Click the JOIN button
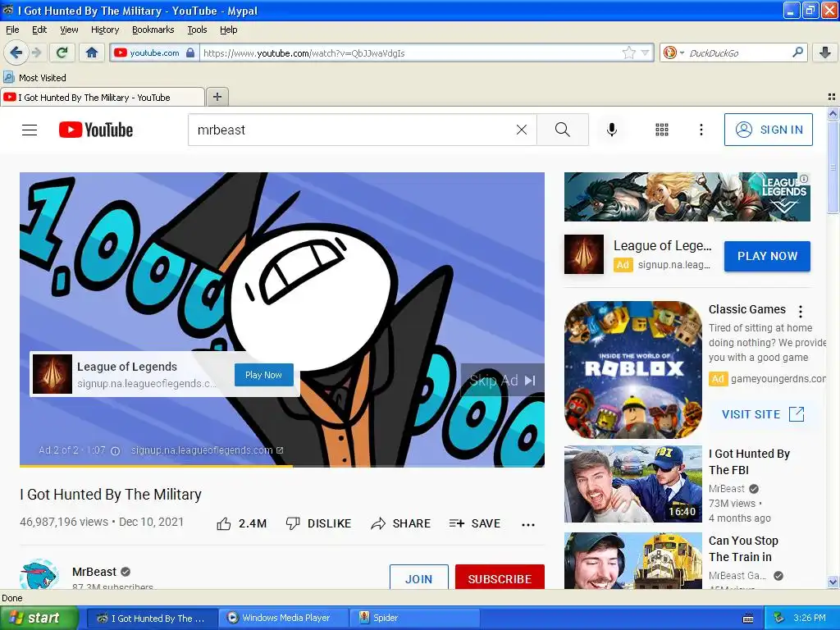The width and height of the screenshot is (840, 630). click(x=419, y=577)
